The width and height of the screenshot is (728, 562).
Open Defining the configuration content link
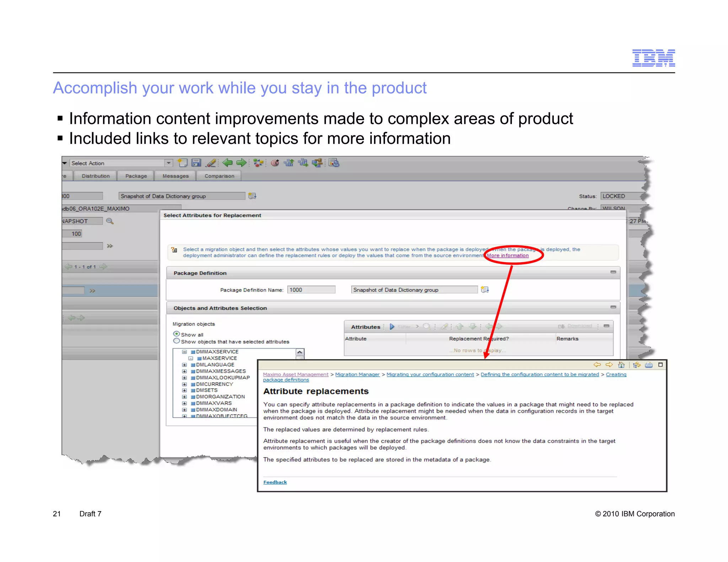[540, 374]
